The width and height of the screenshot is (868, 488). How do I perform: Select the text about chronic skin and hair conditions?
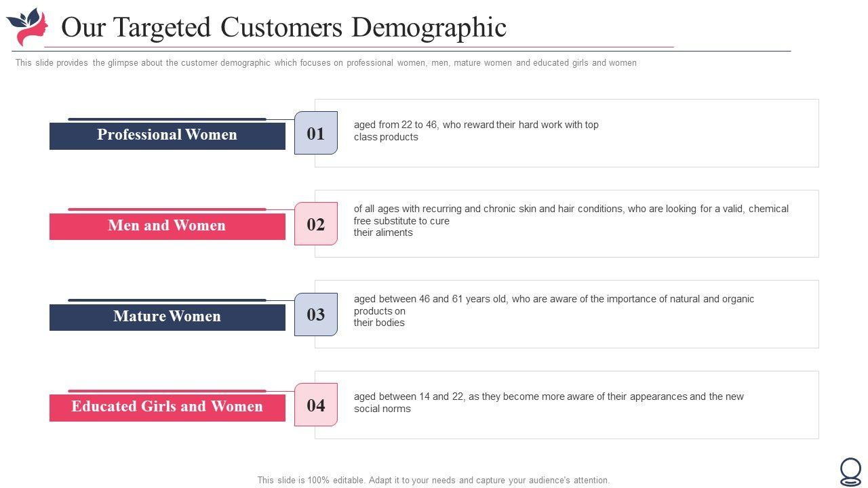click(x=571, y=220)
